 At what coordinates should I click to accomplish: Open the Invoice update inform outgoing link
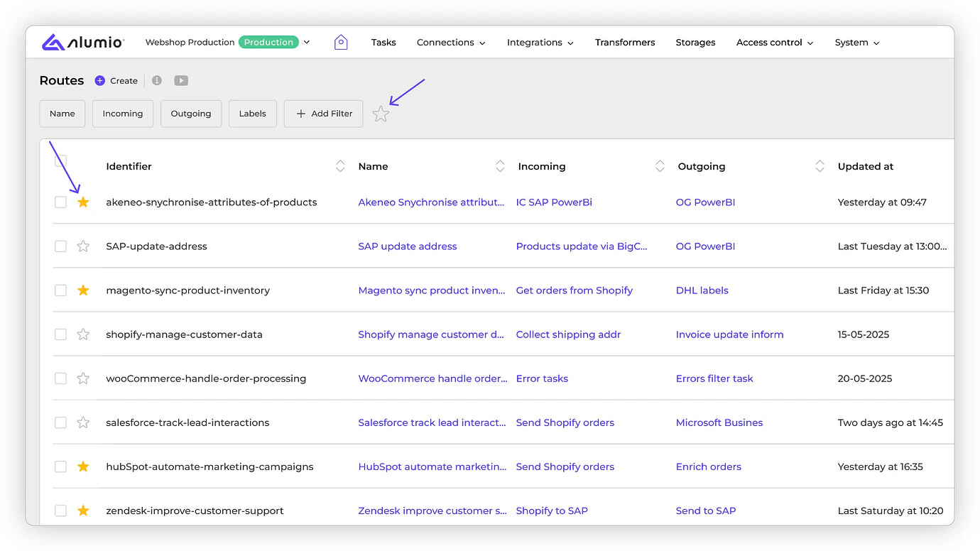pos(730,334)
